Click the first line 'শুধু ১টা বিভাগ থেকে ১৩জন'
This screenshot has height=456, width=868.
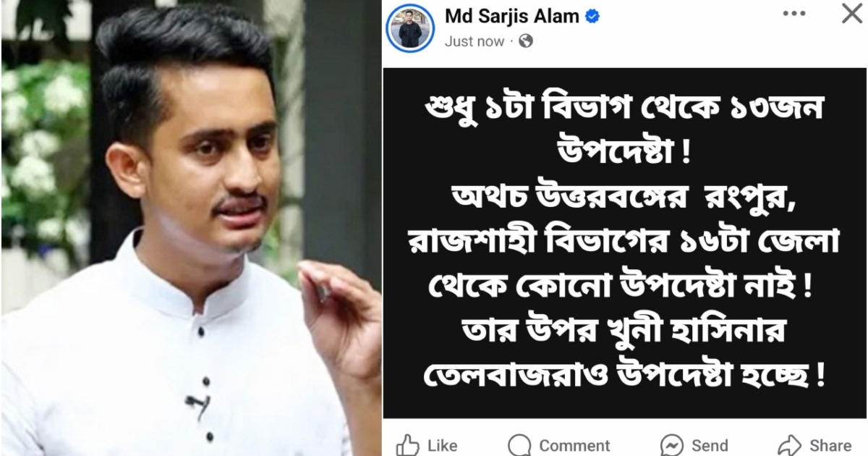625,109
